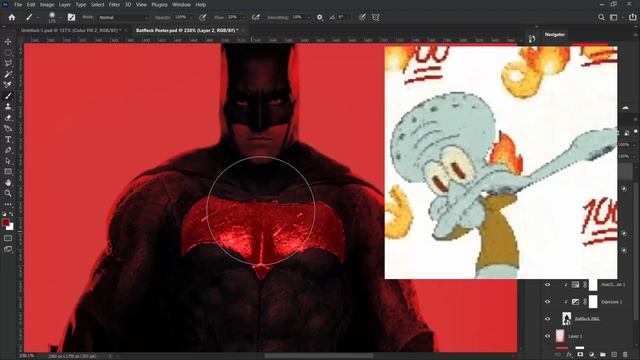The image size is (640, 360).
Task: Open the Plugins menu
Action: point(159,4)
